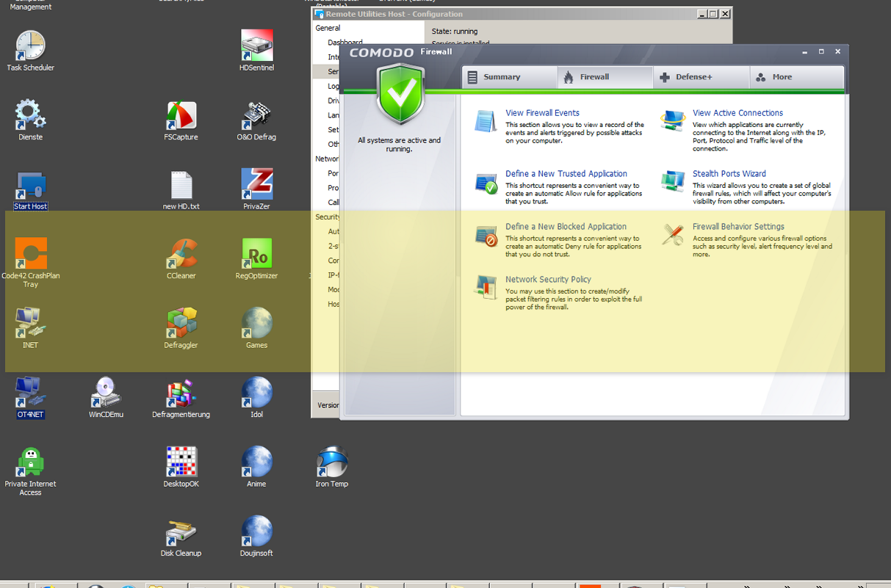Image resolution: width=891 pixels, height=588 pixels.
Task: Click the green shield status icon
Action: tap(400, 95)
